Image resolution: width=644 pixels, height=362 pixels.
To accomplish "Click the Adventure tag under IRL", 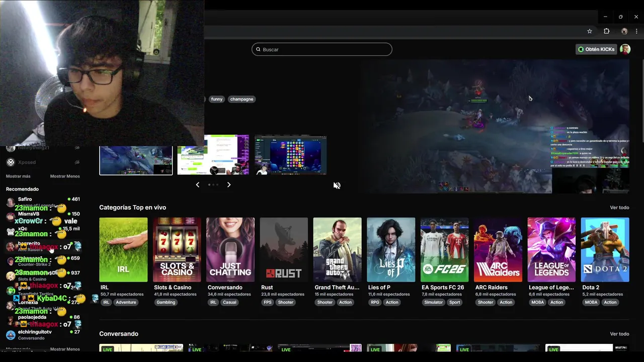I will pos(126,302).
